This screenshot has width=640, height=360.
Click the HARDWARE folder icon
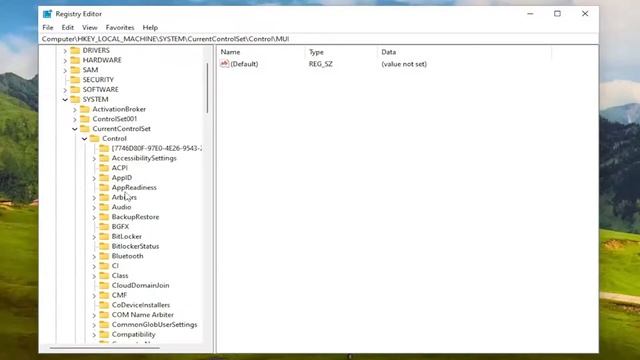75,60
